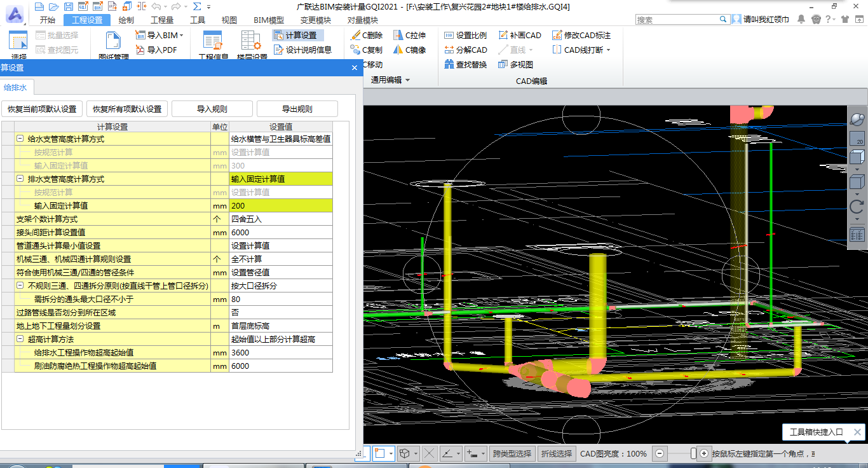Toggle 折线选择 polyline selection
Image resolution: width=868 pixels, height=468 pixels.
click(x=556, y=453)
